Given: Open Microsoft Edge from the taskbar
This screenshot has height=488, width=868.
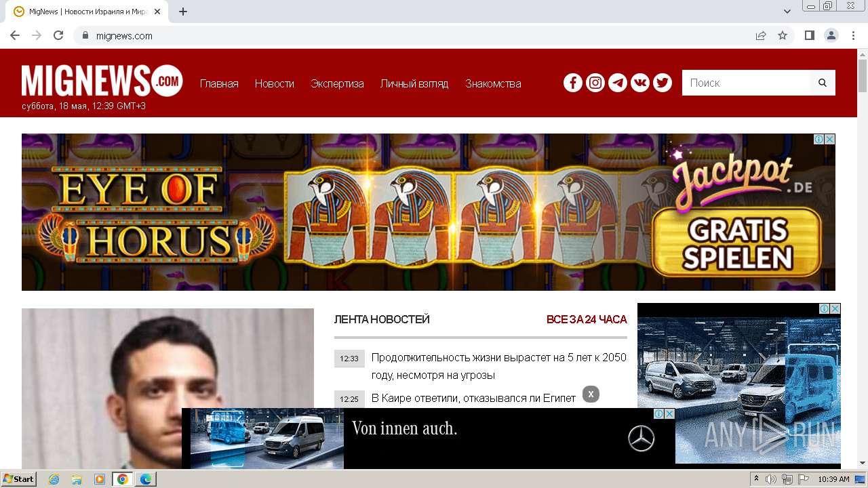Looking at the screenshot, I should click(x=146, y=479).
